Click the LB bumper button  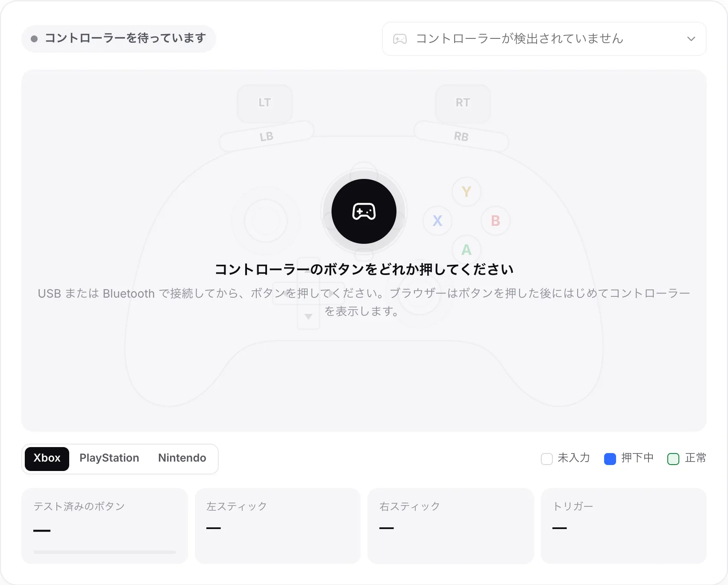coord(266,136)
